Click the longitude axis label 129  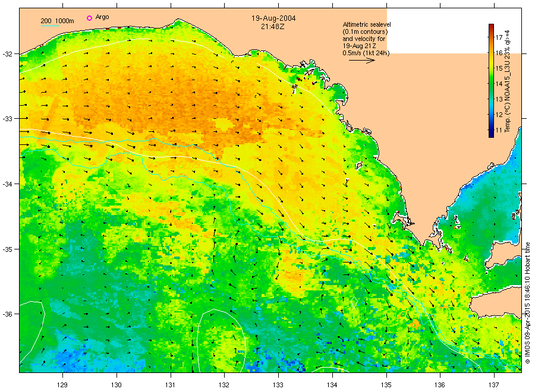pos(62,385)
